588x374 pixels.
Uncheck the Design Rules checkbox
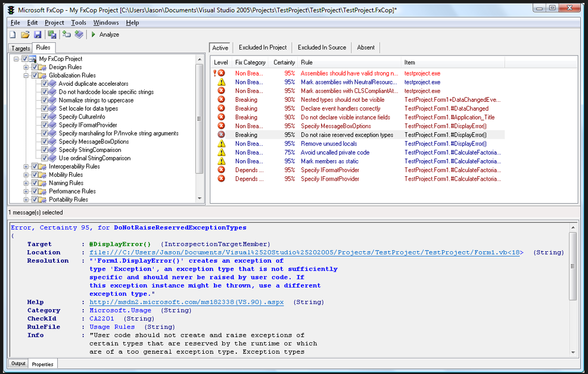click(35, 67)
